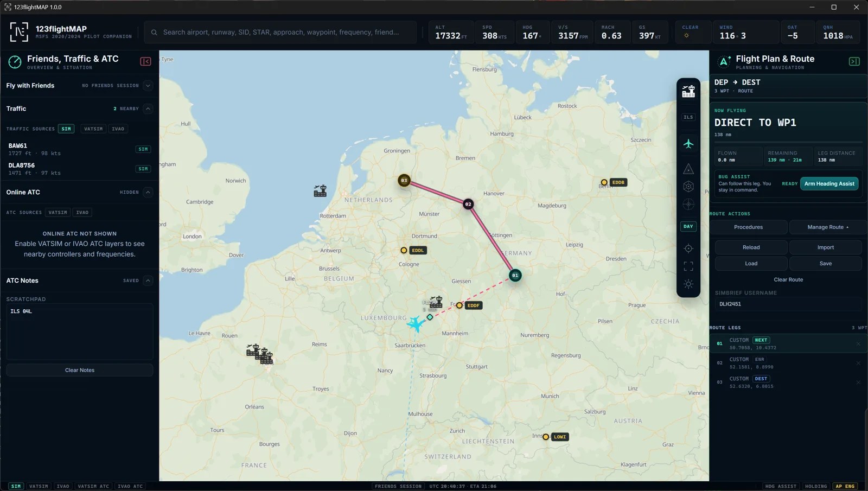The height and width of the screenshot is (491, 868).
Task: Toggle SIM in the bottom status bar
Action: click(x=16, y=486)
